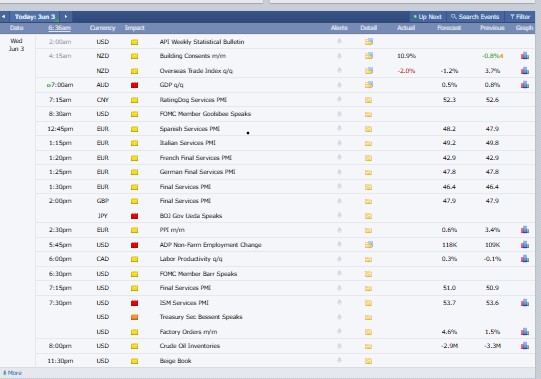Open graph for GDP q/q
Screen dimensions: 541x379
tap(525, 85)
